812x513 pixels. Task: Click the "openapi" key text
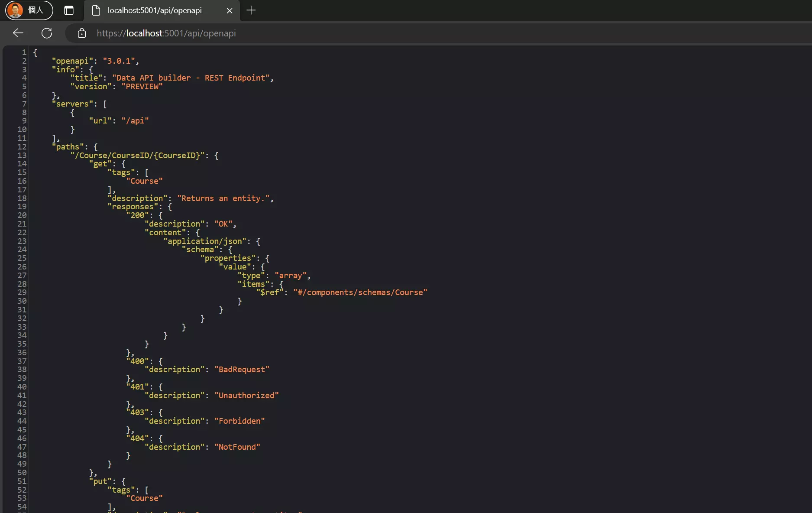[72, 61]
